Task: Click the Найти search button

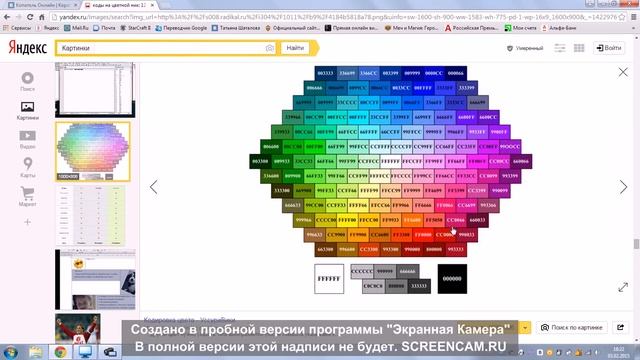Action: [x=295, y=48]
